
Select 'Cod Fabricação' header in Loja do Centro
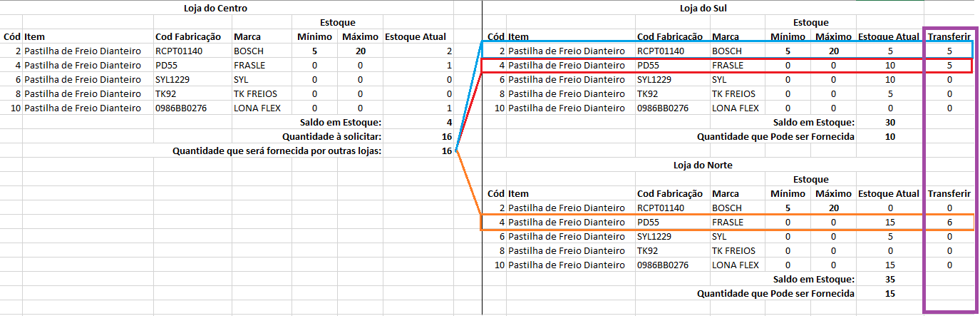(188, 36)
